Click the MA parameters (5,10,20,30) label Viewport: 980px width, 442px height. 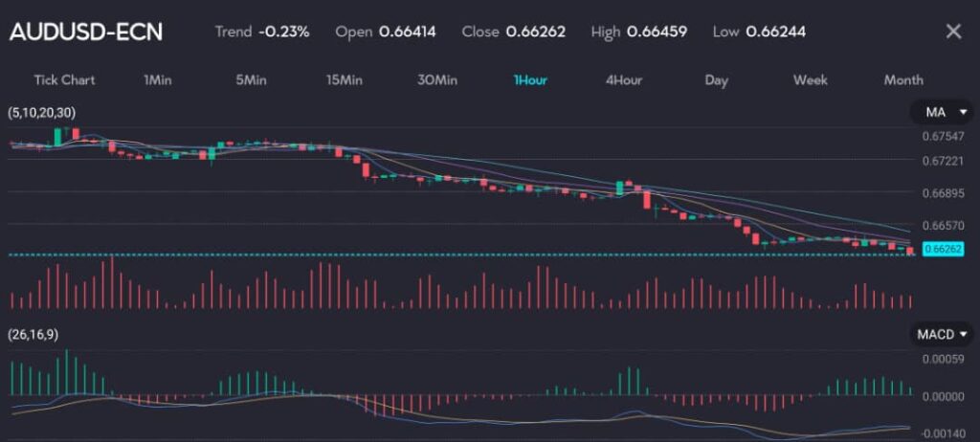click(42, 114)
